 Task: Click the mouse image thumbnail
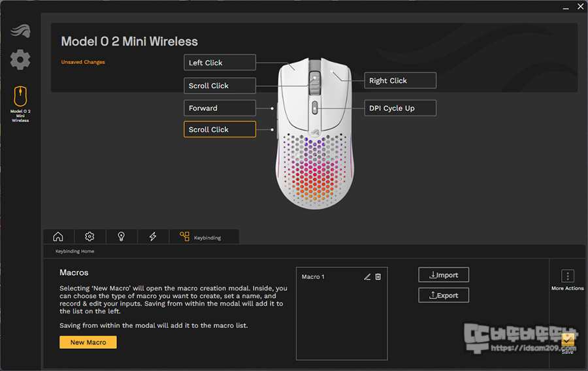coord(315,133)
